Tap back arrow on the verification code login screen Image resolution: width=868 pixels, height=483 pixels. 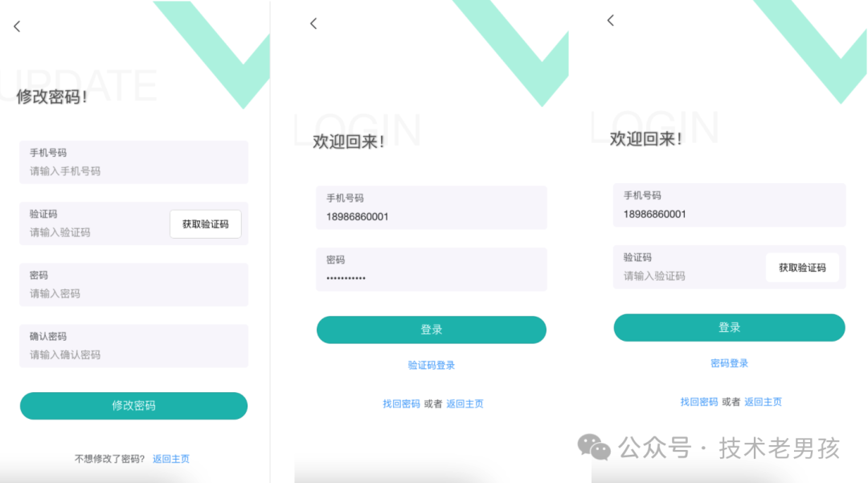click(611, 20)
